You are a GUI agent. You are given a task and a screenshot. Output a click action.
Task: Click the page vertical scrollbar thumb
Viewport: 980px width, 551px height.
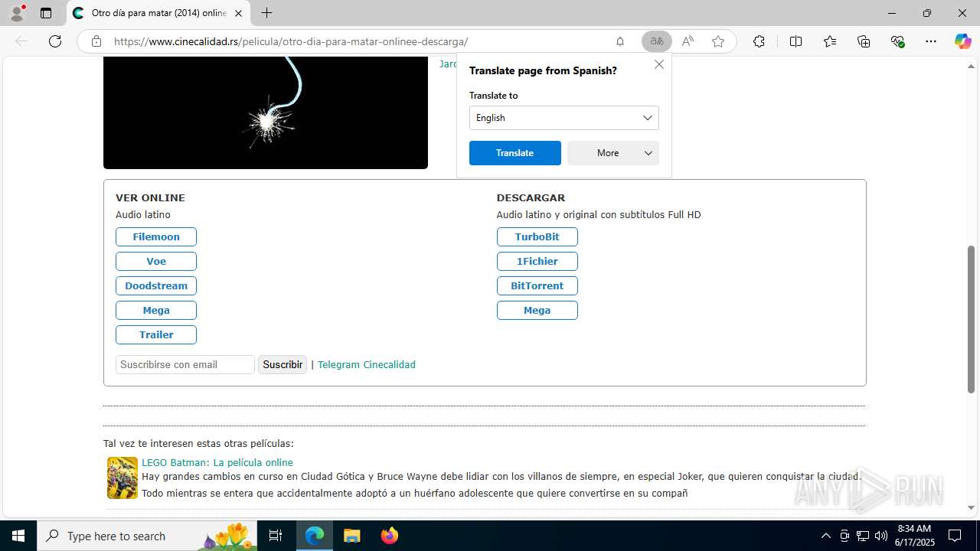coord(972,319)
